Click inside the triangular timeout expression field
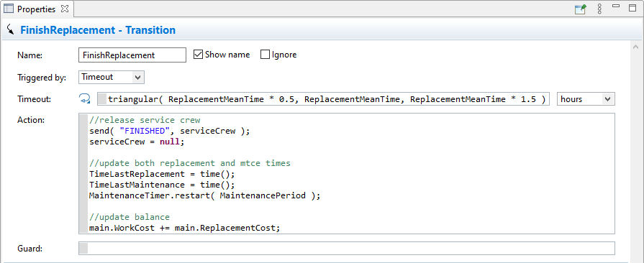Screen dimensions: 644x263 [323, 99]
